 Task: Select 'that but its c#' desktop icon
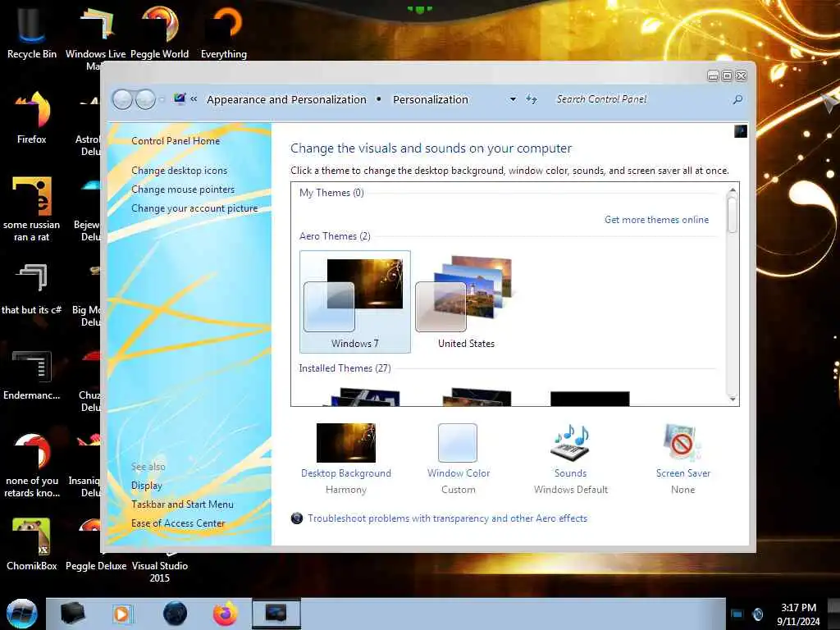click(x=32, y=288)
